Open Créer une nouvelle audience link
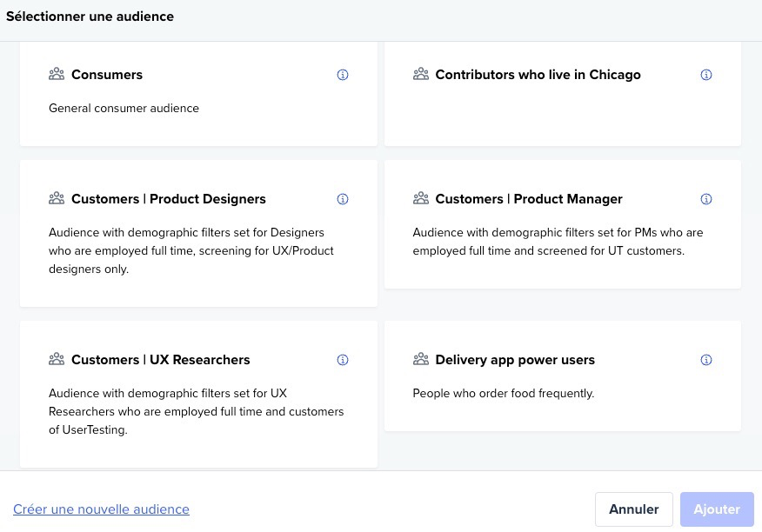 (101, 509)
